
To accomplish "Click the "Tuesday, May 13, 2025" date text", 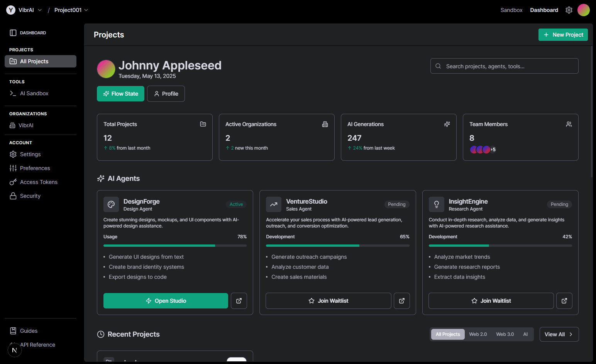I will point(147,76).
